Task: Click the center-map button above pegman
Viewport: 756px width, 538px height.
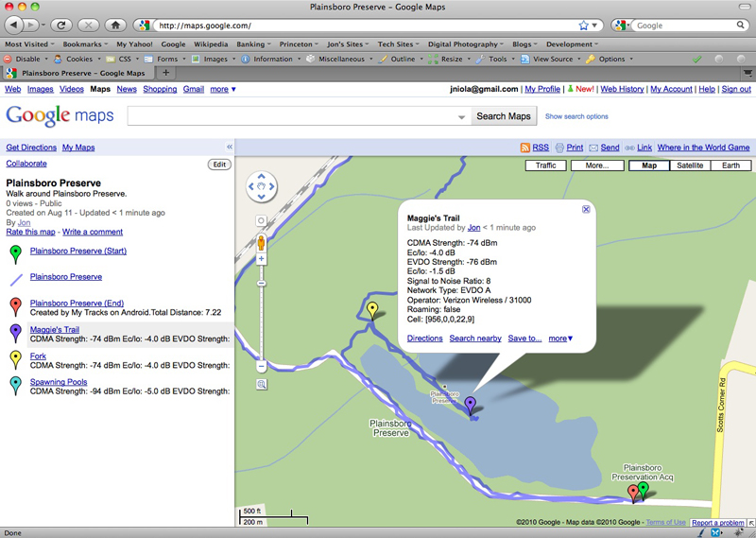Action: coord(261,220)
